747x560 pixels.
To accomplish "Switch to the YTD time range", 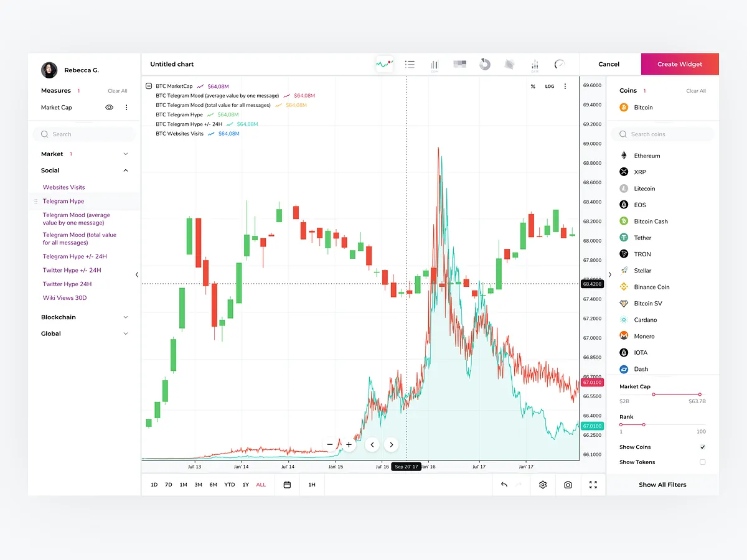I will 229,485.
